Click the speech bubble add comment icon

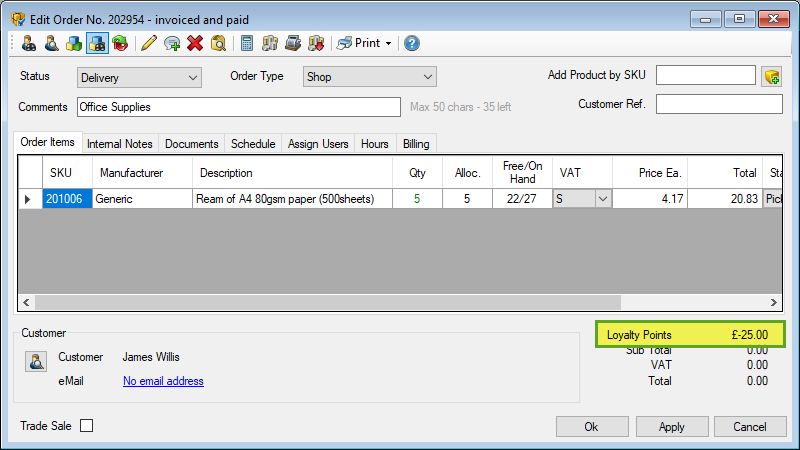pyautogui.click(x=172, y=43)
